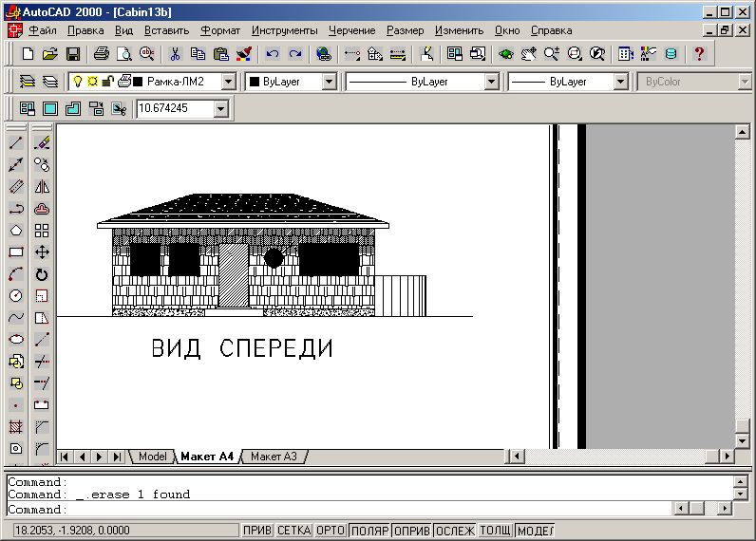Open Print Preview
Image resolution: width=756 pixels, height=541 pixels.
[x=123, y=53]
